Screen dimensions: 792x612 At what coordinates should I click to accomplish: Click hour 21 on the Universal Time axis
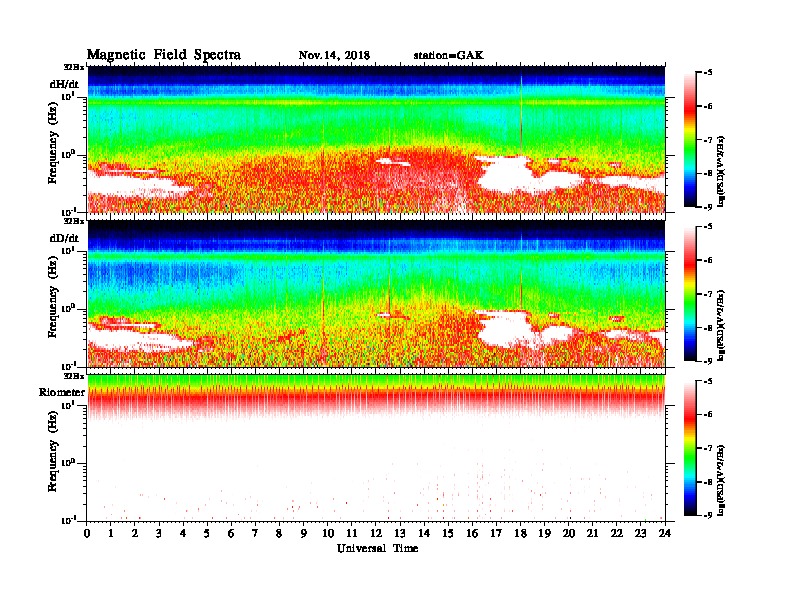(592, 534)
